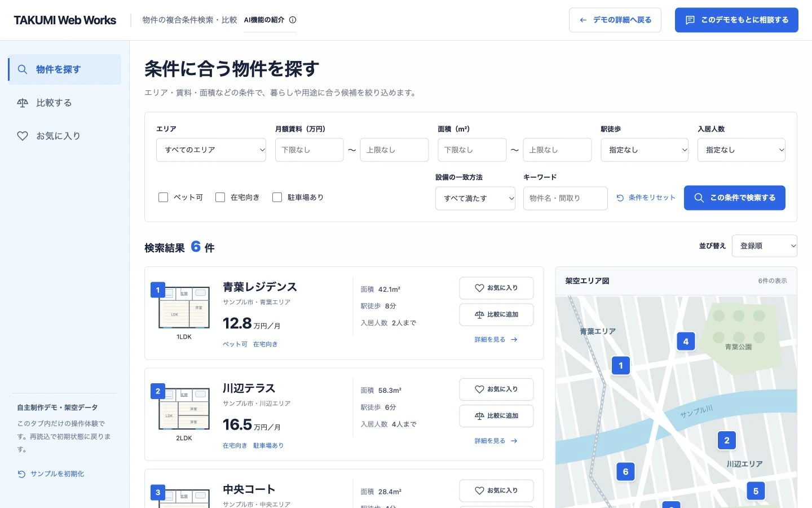Click the 月額賃料 lower limit field
This screenshot has height=508, width=812.
tap(310, 150)
